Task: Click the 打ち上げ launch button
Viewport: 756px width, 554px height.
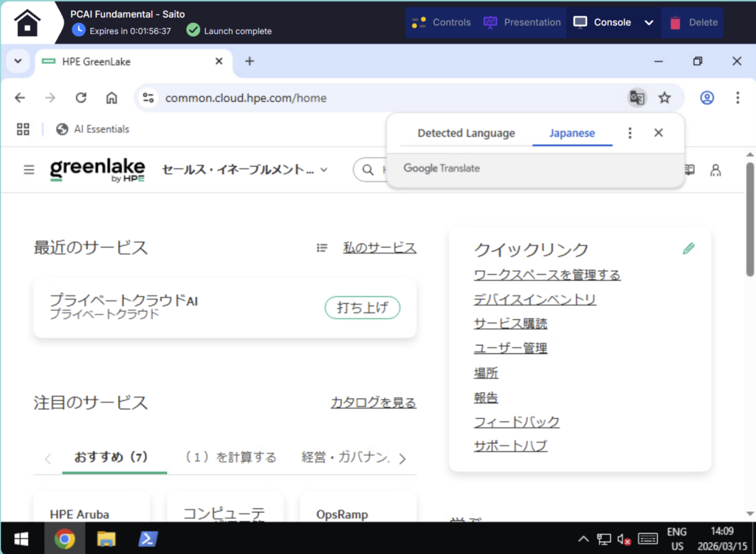Action: [x=362, y=308]
